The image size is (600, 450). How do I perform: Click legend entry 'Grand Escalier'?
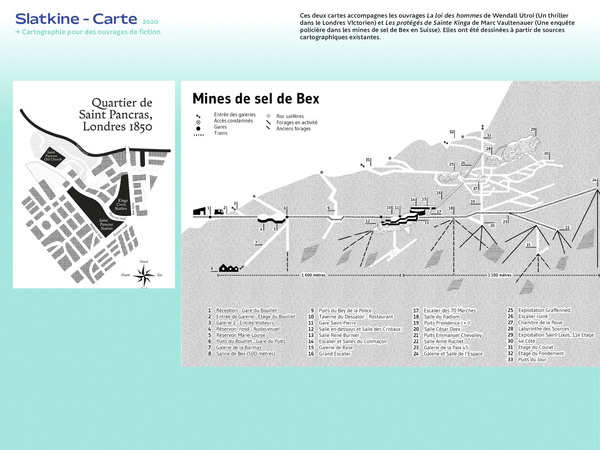pos(335,354)
